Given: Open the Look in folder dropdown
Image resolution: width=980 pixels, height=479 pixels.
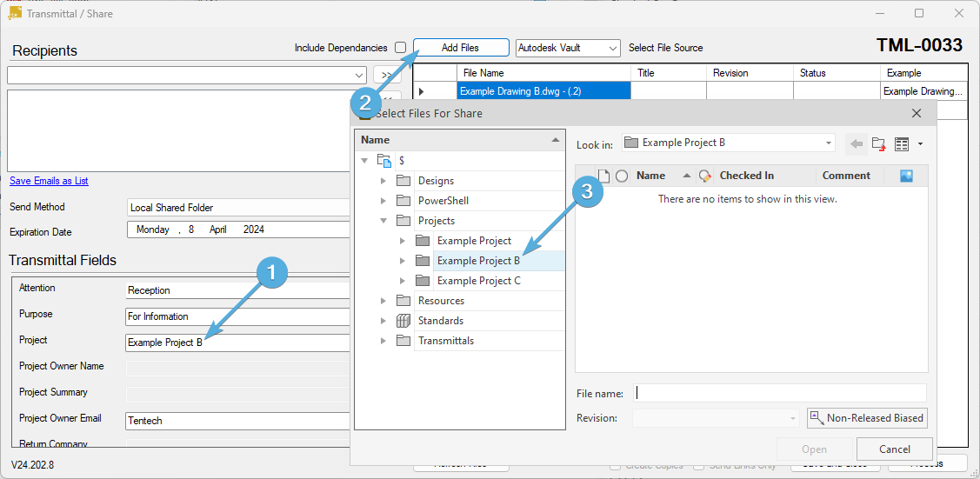Looking at the screenshot, I should pos(829,143).
